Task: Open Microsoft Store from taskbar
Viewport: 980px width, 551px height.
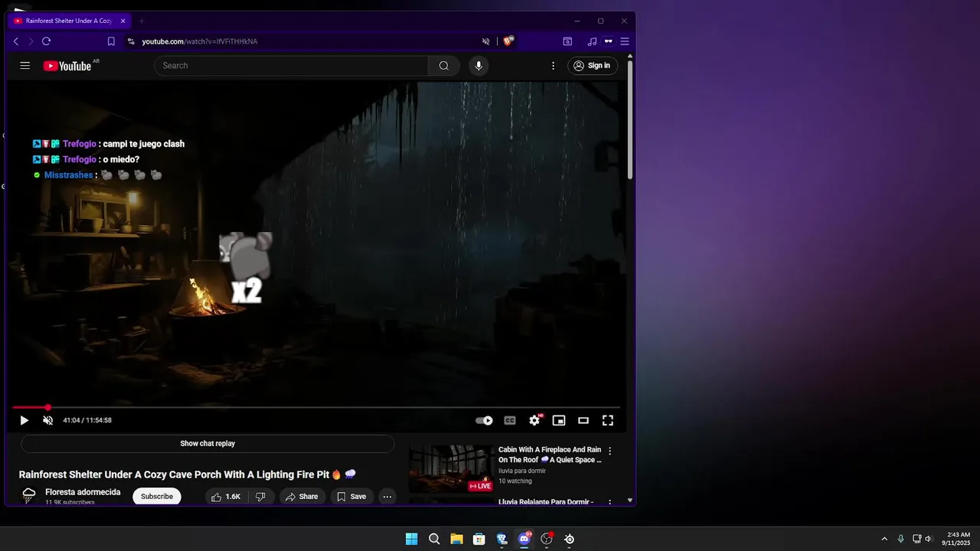Action: pos(479,539)
